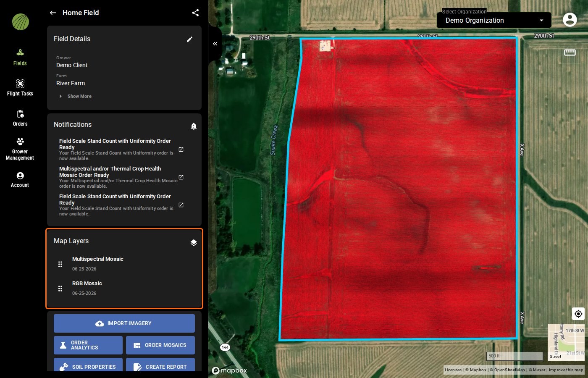Open the Account section
Viewport: 588px width, 378px height.
pyautogui.click(x=20, y=179)
